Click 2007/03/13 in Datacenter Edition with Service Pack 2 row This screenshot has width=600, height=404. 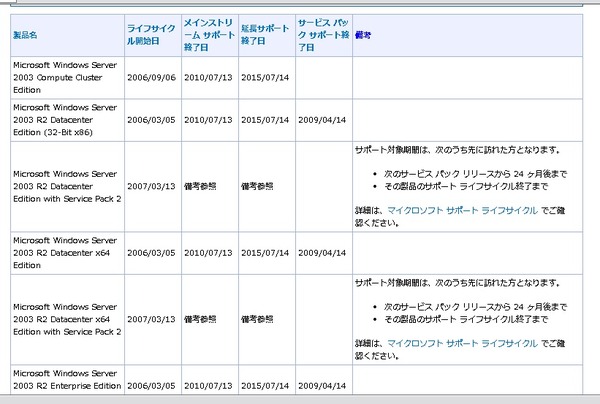(x=151, y=186)
